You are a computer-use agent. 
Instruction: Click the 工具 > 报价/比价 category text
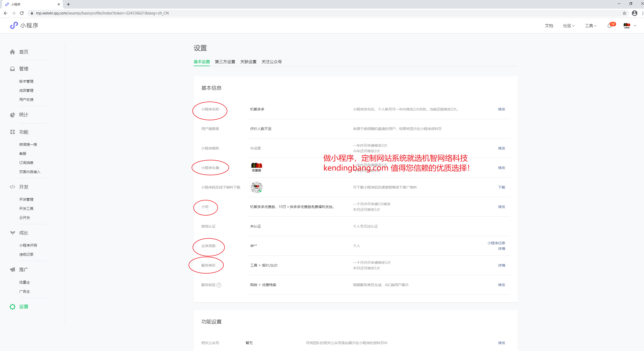(264, 265)
